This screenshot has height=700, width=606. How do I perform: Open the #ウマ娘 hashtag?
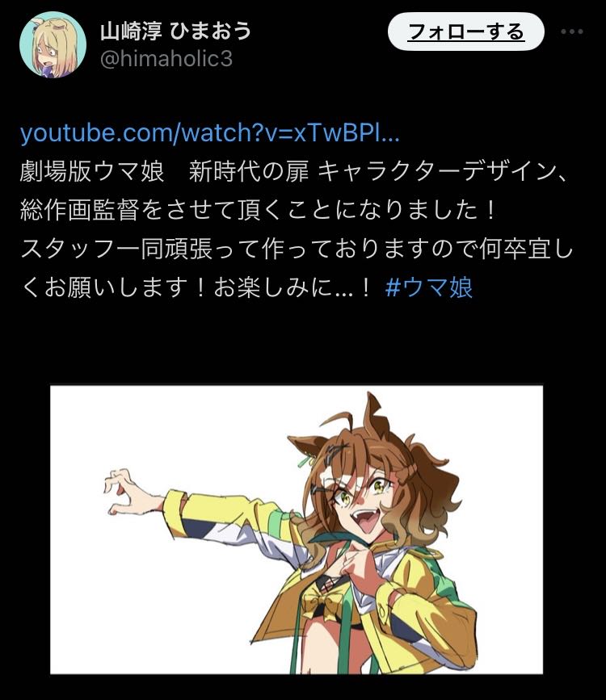[x=428, y=287]
